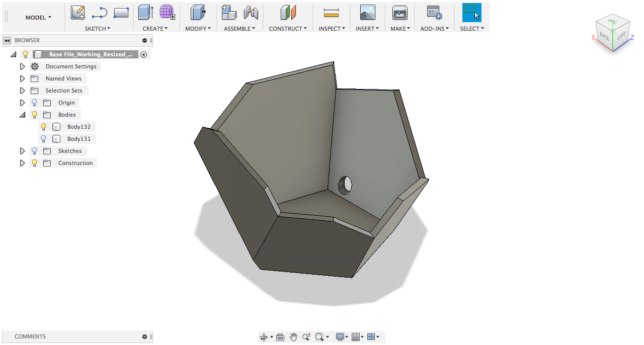Select the Joint assemble tool
Viewport: 644px width, 345px height.
click(251, 12)
